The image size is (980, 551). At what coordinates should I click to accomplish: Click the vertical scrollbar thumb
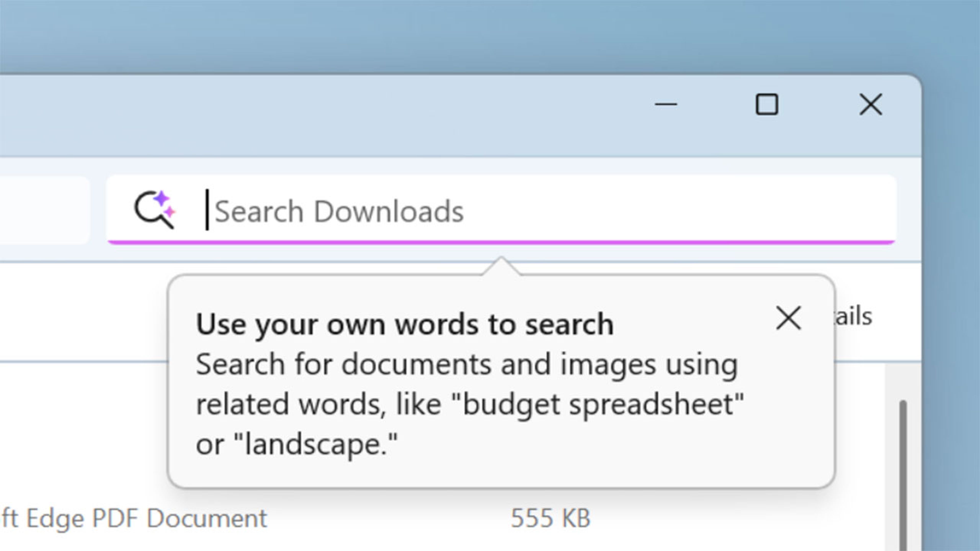[x=903, y=475]
